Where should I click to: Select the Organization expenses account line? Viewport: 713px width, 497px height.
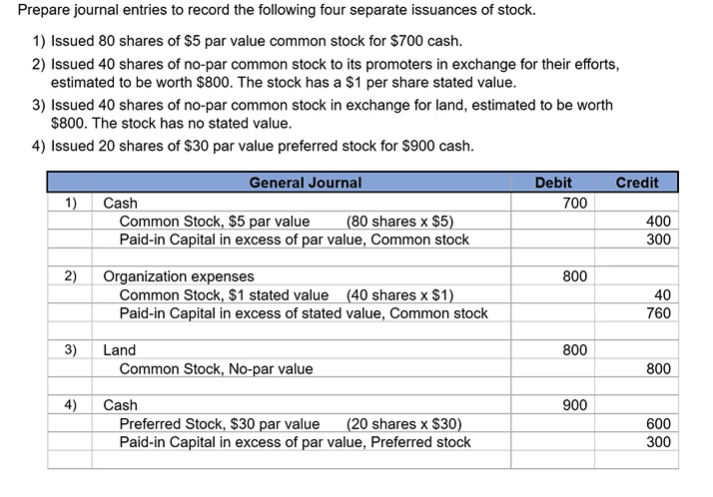pyautogui.click(x=179, y=276)
